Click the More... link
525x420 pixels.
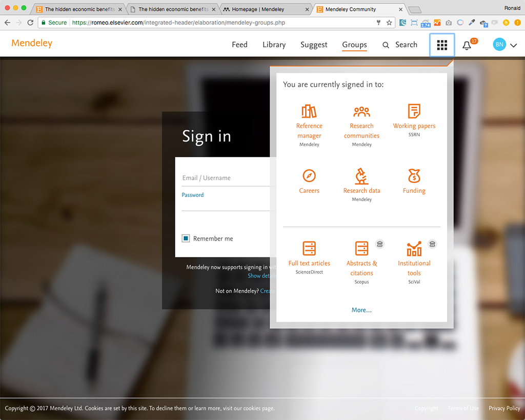361,310
